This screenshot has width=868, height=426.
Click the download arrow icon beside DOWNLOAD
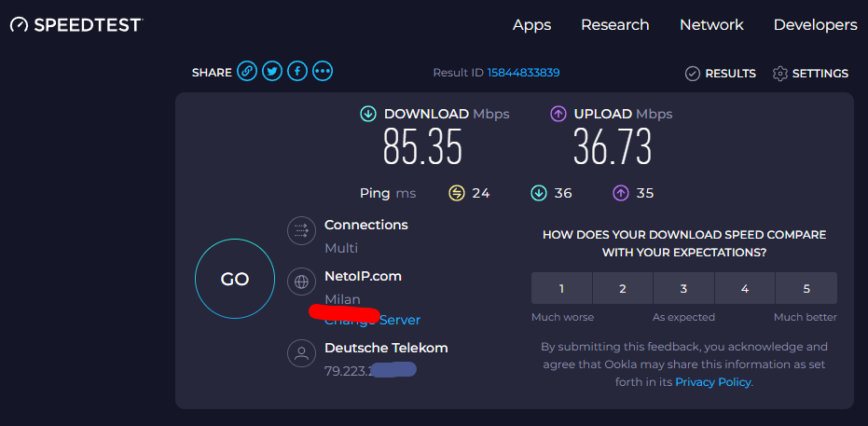368,114
